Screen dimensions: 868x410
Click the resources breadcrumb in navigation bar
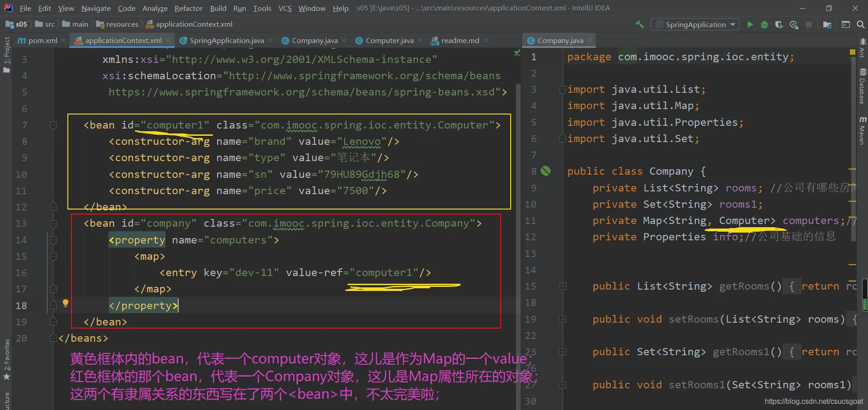click(x=122, y=24)
